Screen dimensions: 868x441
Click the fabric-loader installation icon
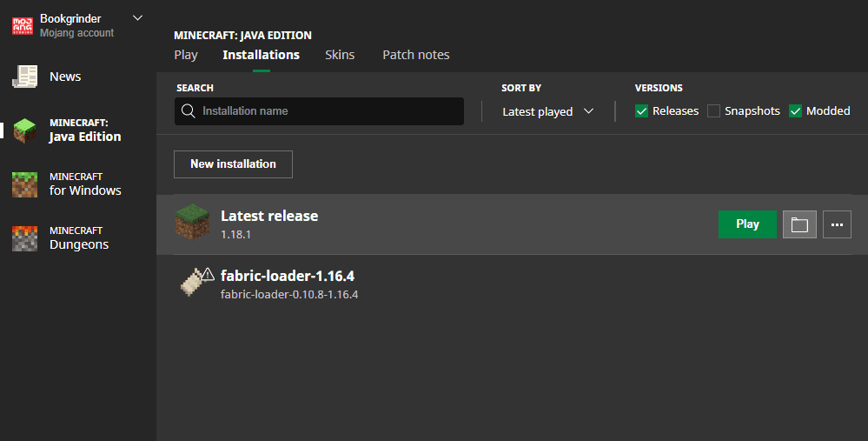[192, 283]
